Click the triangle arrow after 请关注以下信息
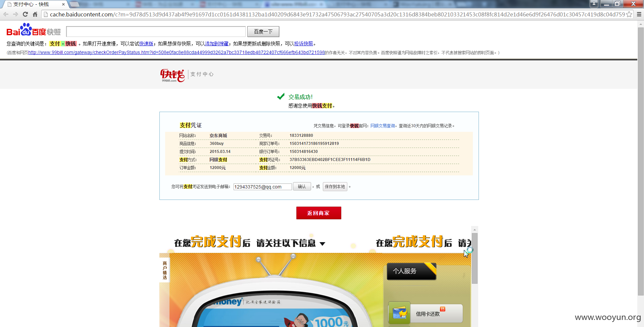 tap(323, 244)
